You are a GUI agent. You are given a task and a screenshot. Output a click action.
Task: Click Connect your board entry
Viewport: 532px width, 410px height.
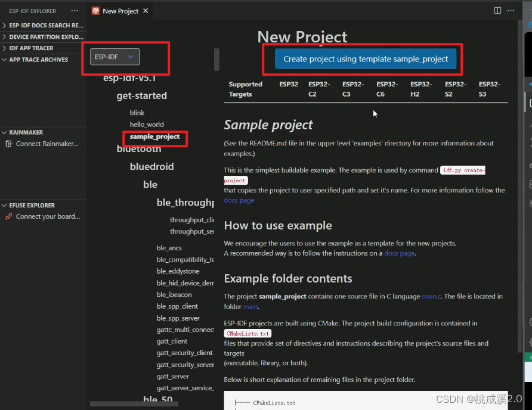48,216
